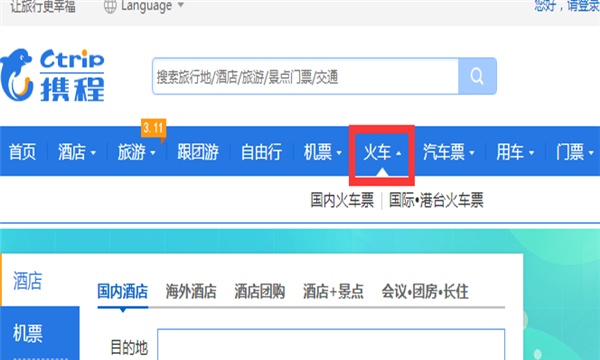Switch to 酒店团购 tab
The height and width of the screenshot is (360, 600).
(259, 292)
